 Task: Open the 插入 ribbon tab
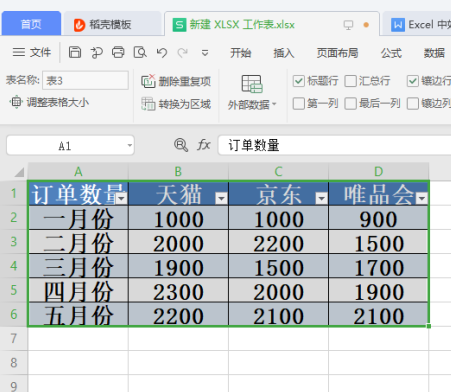click(284, 53)
